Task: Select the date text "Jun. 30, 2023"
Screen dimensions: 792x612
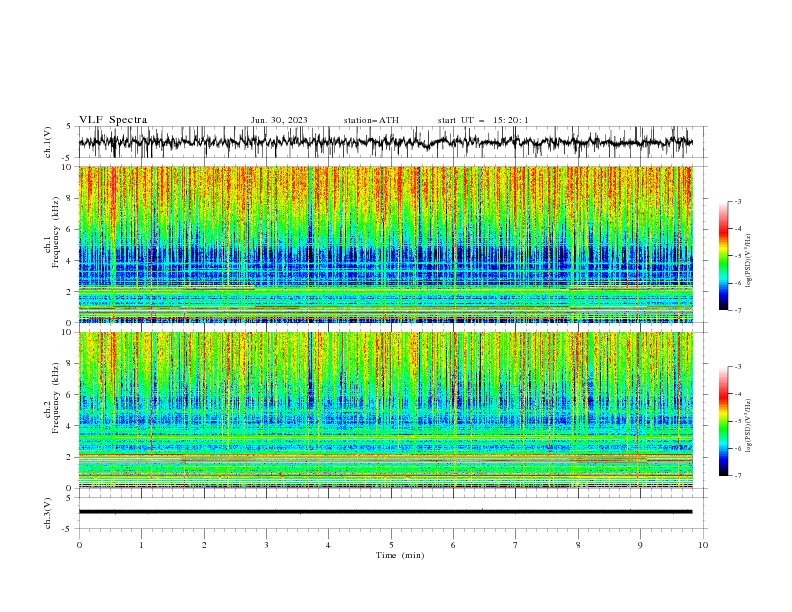Action: pyautogui.click(x=279, y=120)
